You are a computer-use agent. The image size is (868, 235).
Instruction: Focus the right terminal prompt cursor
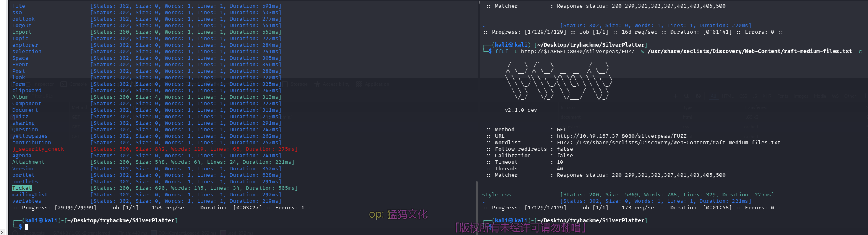[496, 227]
